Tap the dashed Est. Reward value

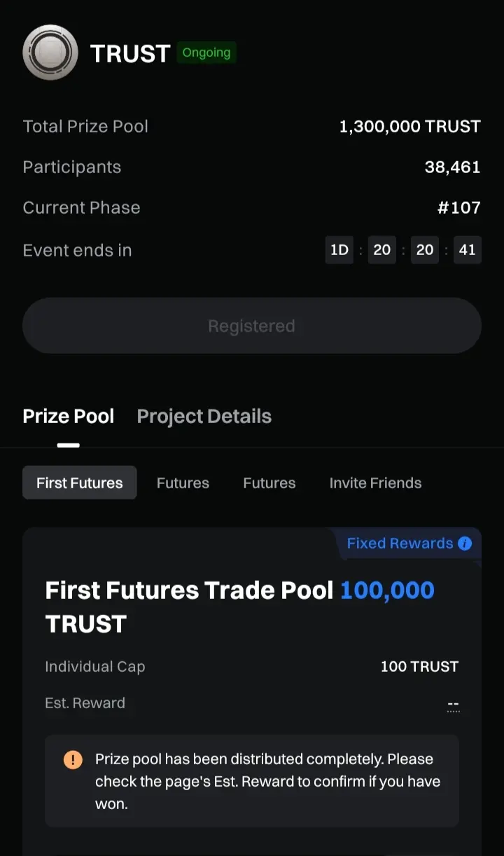pos(453,705)
